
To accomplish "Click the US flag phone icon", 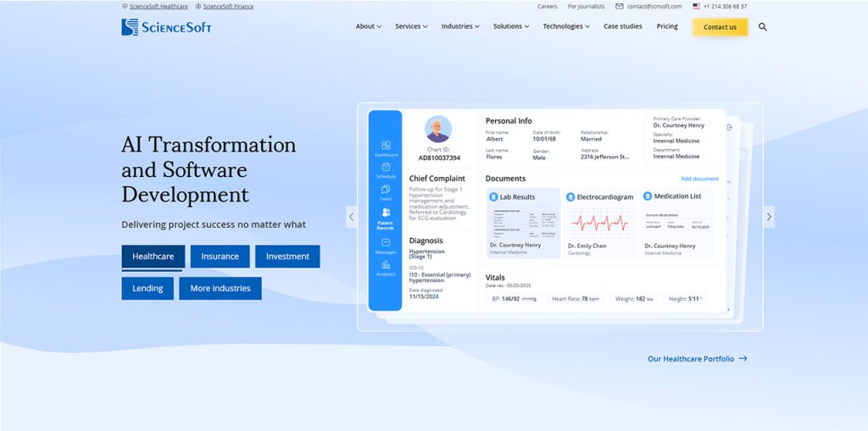I will point(697,7).
